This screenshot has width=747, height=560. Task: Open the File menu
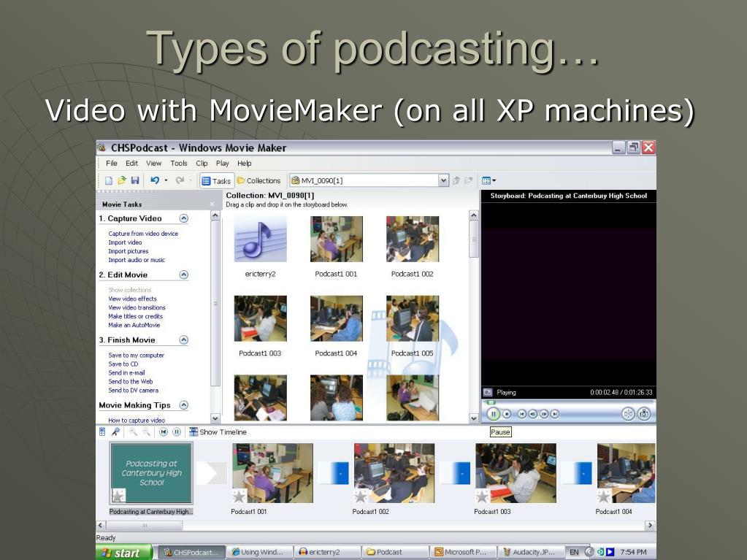(112, 164)
